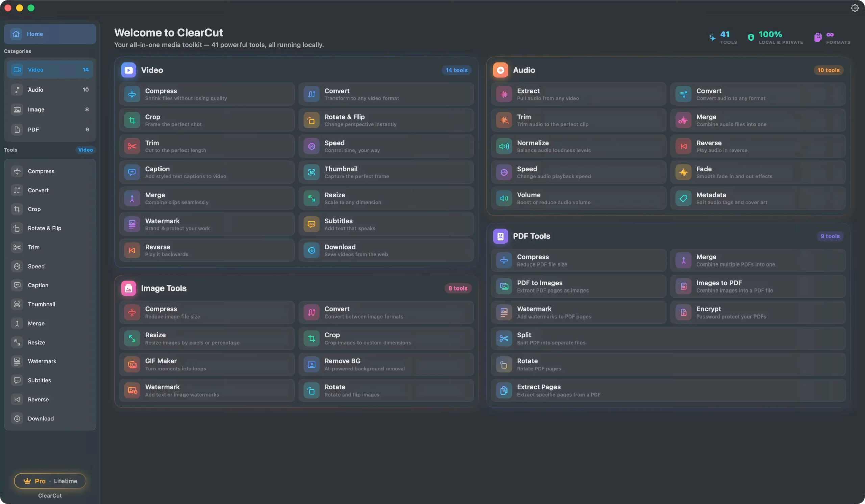The width and height of the screenshot is (865, 504).
Task: Open the PDF Rotate tool card
Action: (x=669, y=364)
